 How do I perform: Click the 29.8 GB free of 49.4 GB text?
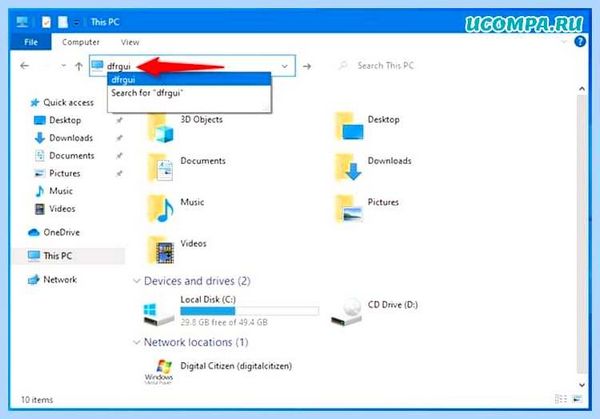(224, 322)
